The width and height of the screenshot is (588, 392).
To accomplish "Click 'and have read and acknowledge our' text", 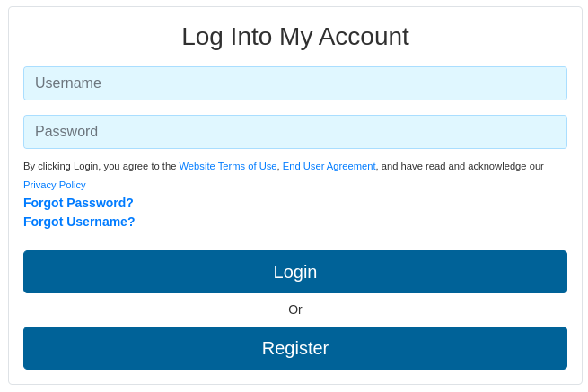I will pyautogui.click(x=462, y=166).
